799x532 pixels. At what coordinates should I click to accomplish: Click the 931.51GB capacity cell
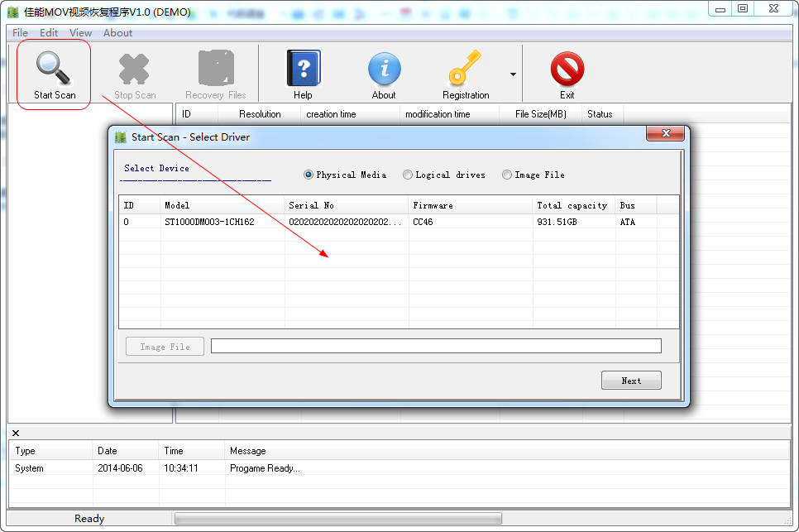[557, 222]
